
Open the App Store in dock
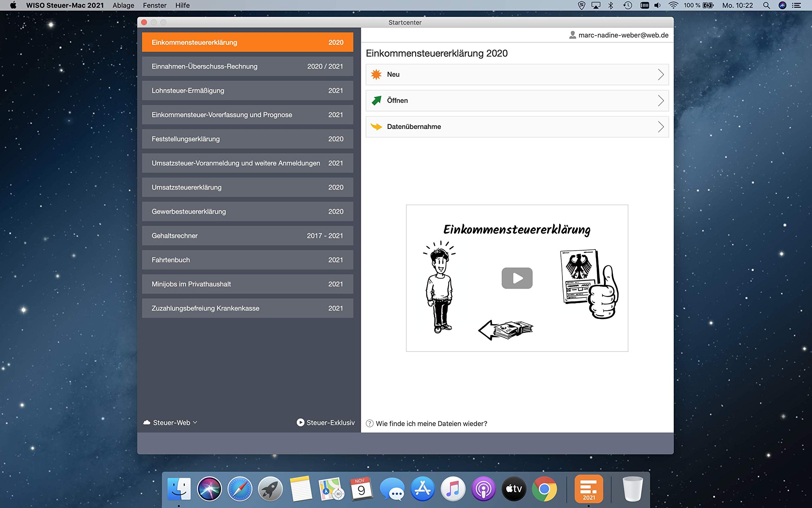tap(422, 489)
